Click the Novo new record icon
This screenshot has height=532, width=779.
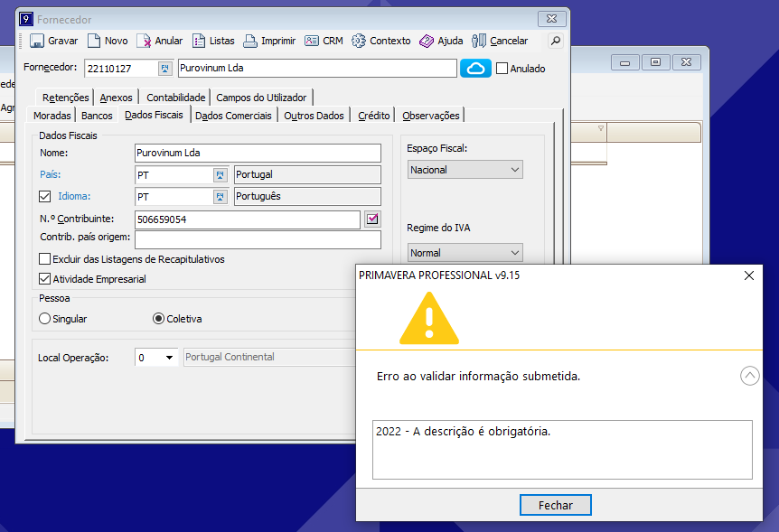(x=94, y=42)
